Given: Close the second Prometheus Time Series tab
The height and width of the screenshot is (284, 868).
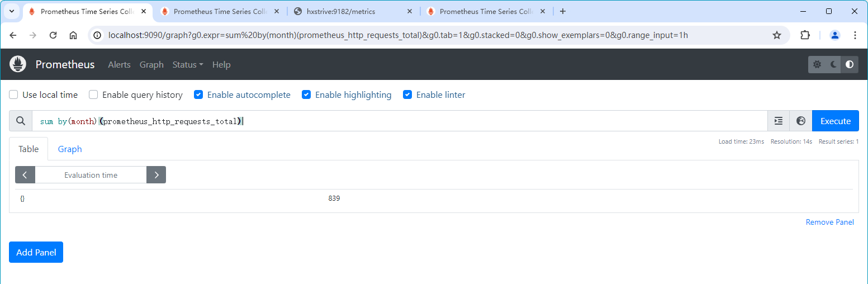Looking at the screenshot, I should pyautogui.click(x=277, y=11).
